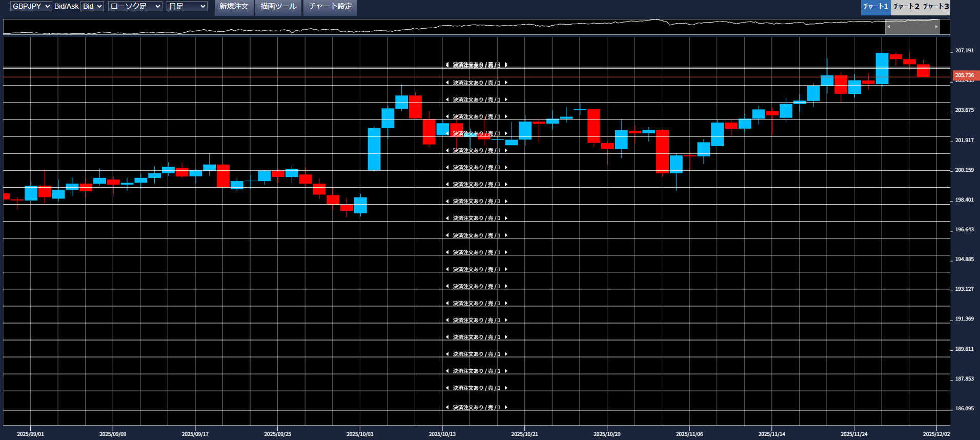The height and width of the screenshot is (440, 980).
Task: Switch to the チャート3 tab
Action: [x=936, y=7]
